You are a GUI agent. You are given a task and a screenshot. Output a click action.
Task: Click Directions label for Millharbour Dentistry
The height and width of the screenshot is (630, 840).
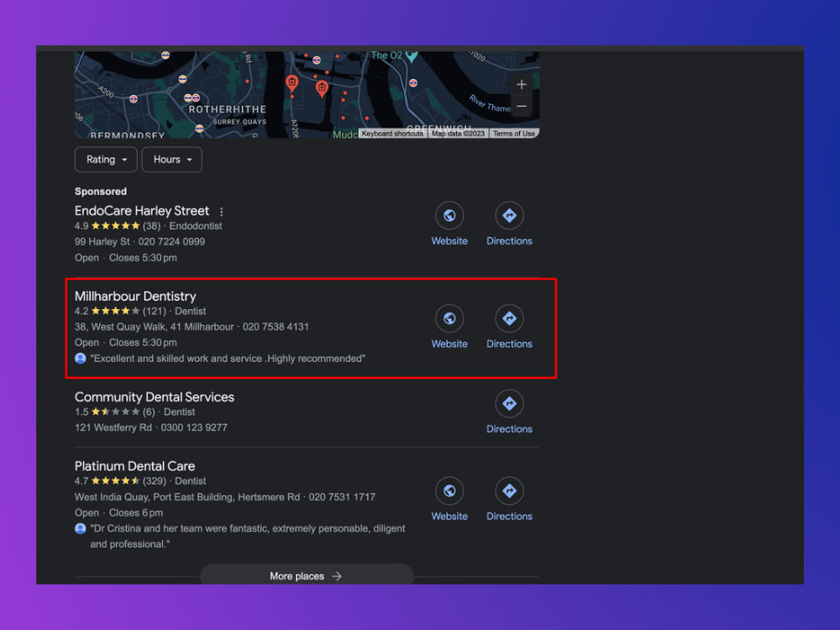[x=510, y=344]
